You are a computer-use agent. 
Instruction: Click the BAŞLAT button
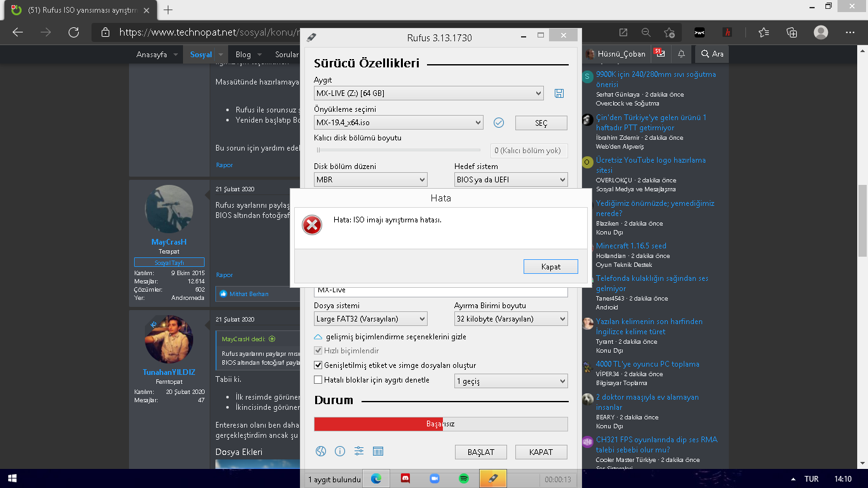pos(480,452)
